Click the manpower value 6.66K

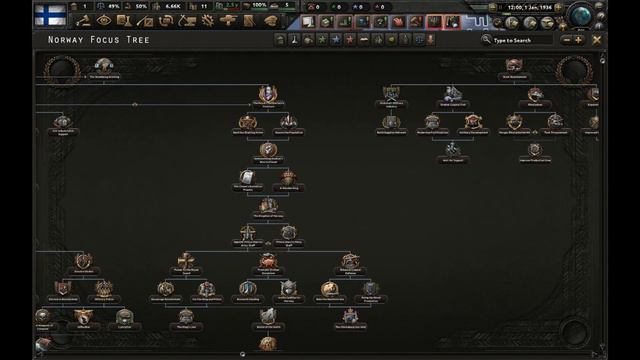(173, 7)
